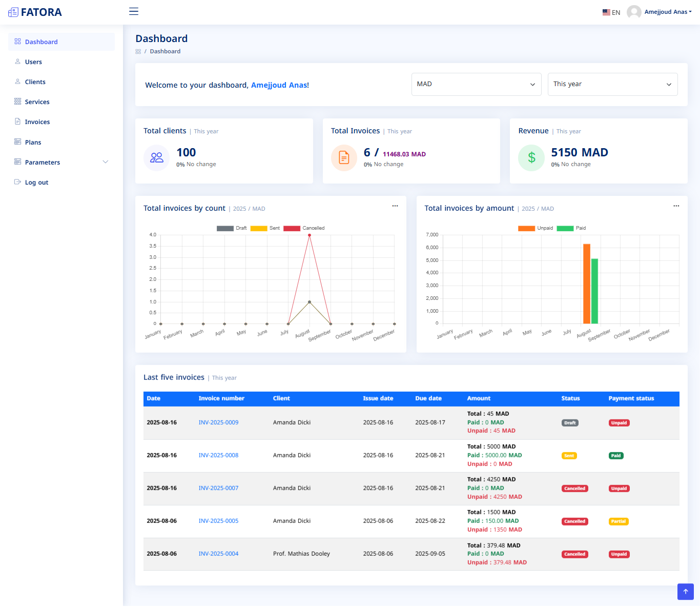Open invoice INV-2025-0009 link
The image size is (700, 607).
(218, 422)
